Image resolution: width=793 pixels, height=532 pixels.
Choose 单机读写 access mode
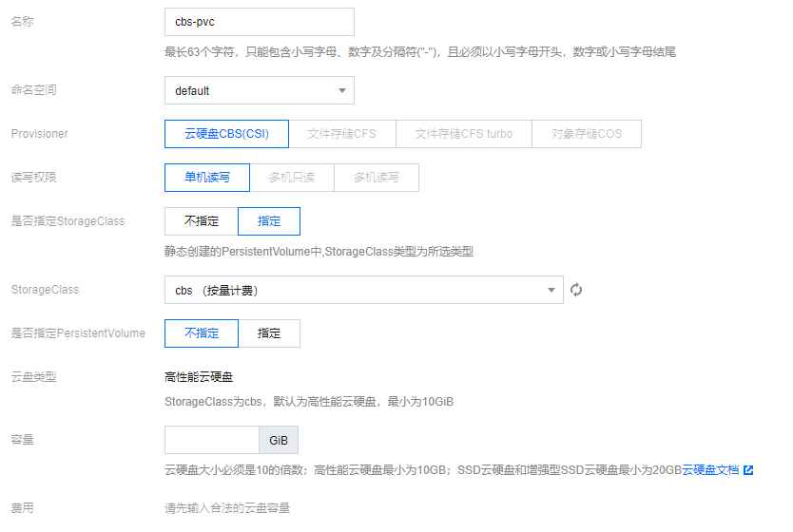coord(207,178)
